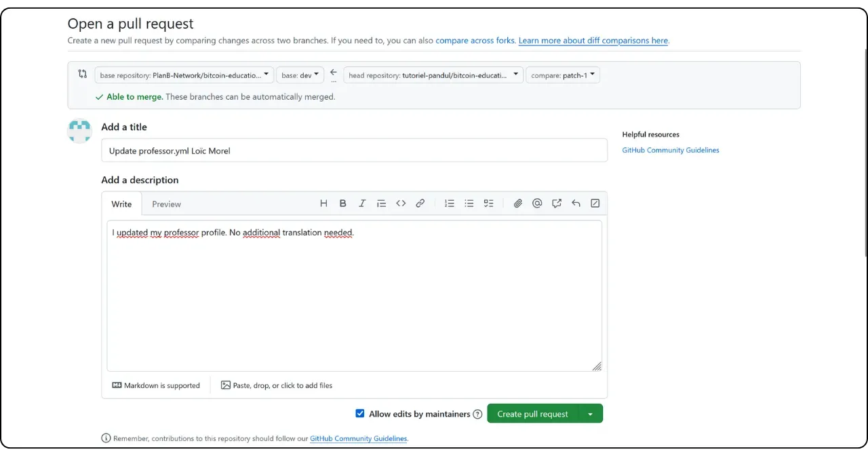Open the compare across forks link
The width and height of the screenshot is (868, 456).
475,41
